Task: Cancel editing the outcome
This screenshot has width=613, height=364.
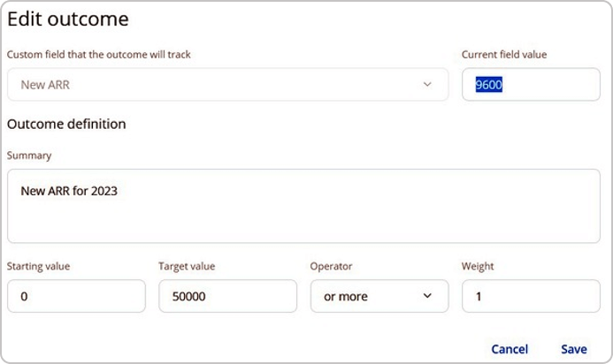Action: tap(510, 349)
